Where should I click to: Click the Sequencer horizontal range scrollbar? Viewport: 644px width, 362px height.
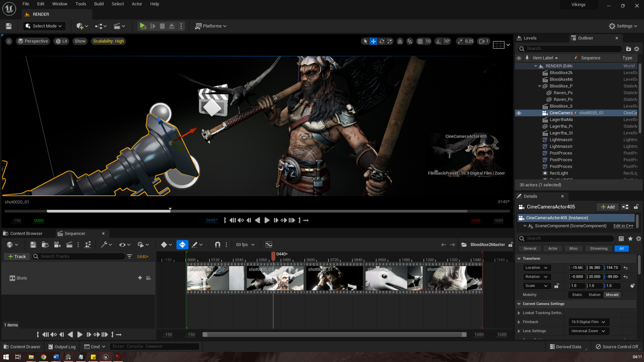(334, 335)
